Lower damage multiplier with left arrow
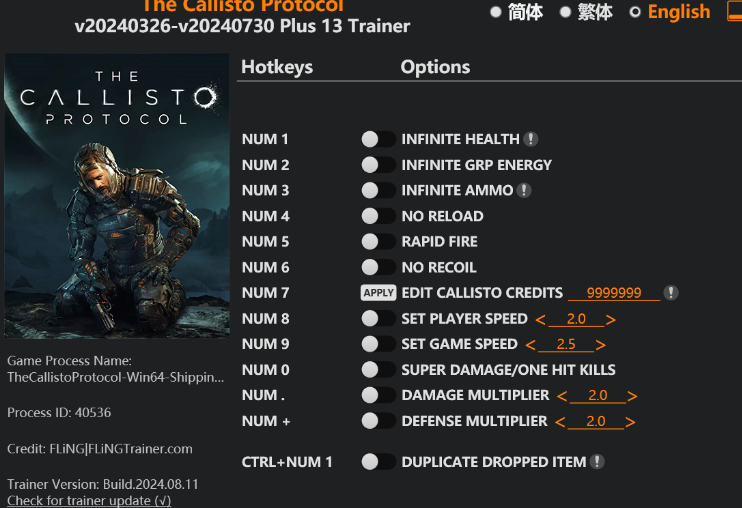Screen dimensions: 742x508 point(562,396)
